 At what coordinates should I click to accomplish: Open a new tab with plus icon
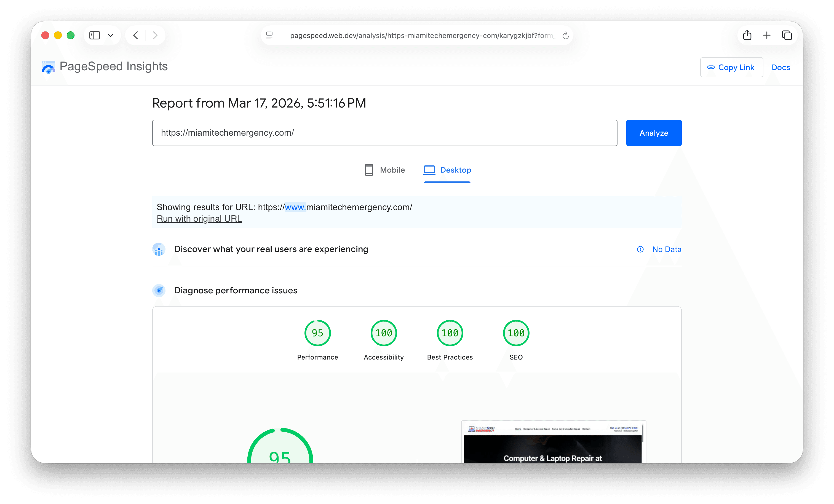tap(767, 35)
